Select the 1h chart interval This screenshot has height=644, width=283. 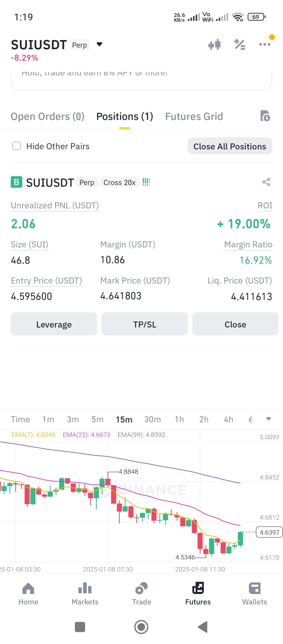[x=179, y=419]
